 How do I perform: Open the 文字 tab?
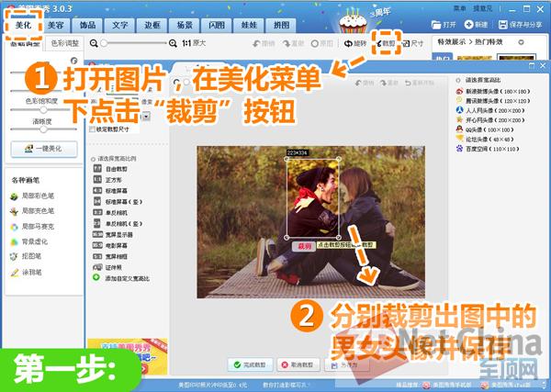click(x=119, y=26)
